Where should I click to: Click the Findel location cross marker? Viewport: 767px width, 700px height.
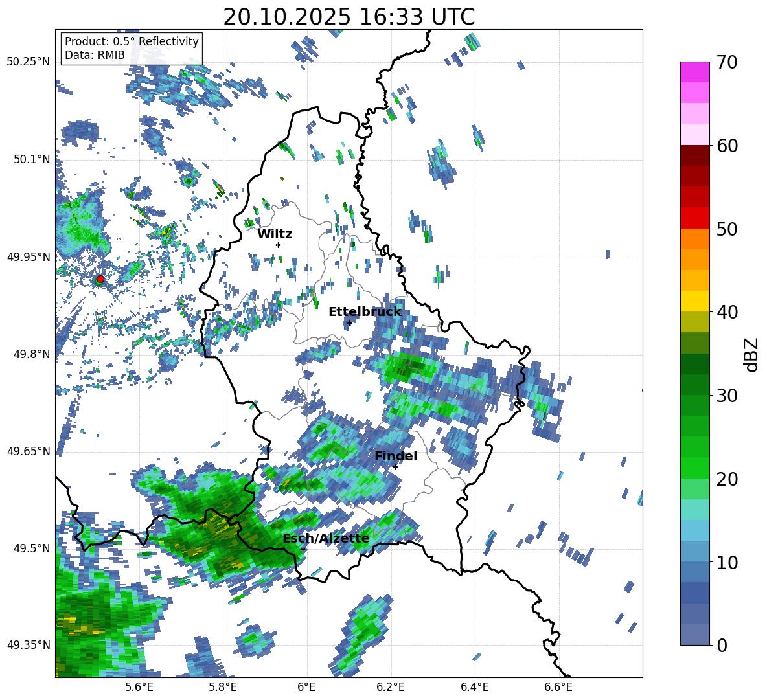click(x=395, y=468)
